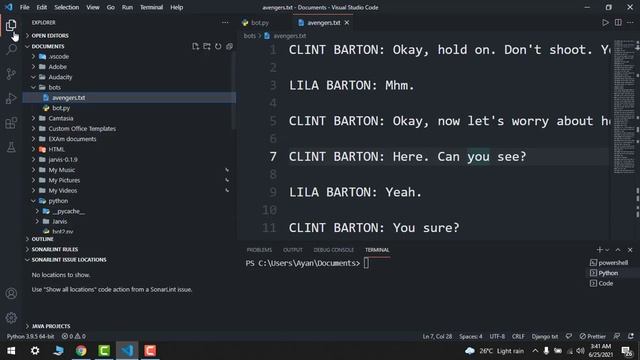Viewport: 640px width, 360px height.
Task: Open Explorer views and more actions menu
Action: tap(225, 22)
